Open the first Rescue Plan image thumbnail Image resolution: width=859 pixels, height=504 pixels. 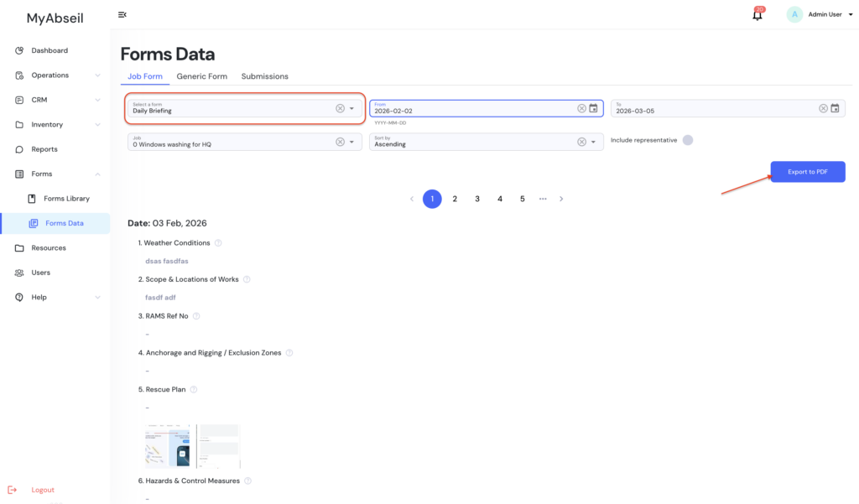[167, 445]
